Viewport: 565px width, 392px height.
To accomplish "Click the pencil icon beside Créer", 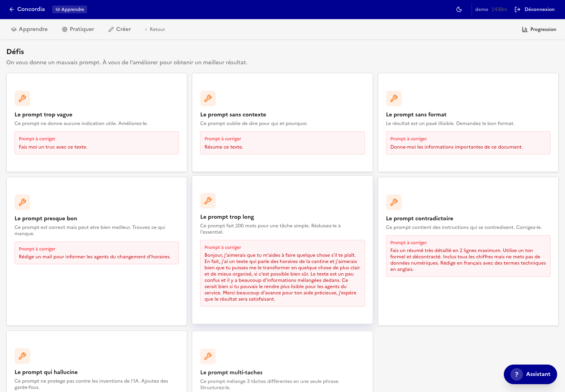I will point(111,29).
